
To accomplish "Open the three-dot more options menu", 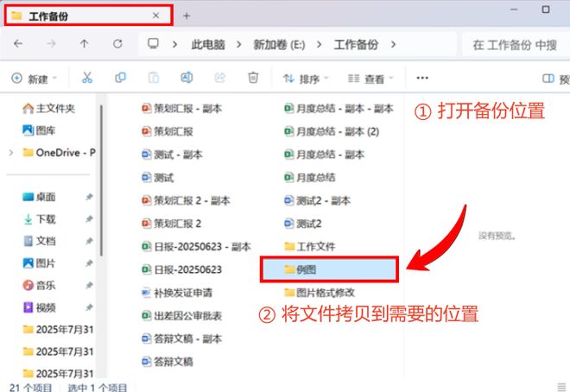I will (422, 78).
